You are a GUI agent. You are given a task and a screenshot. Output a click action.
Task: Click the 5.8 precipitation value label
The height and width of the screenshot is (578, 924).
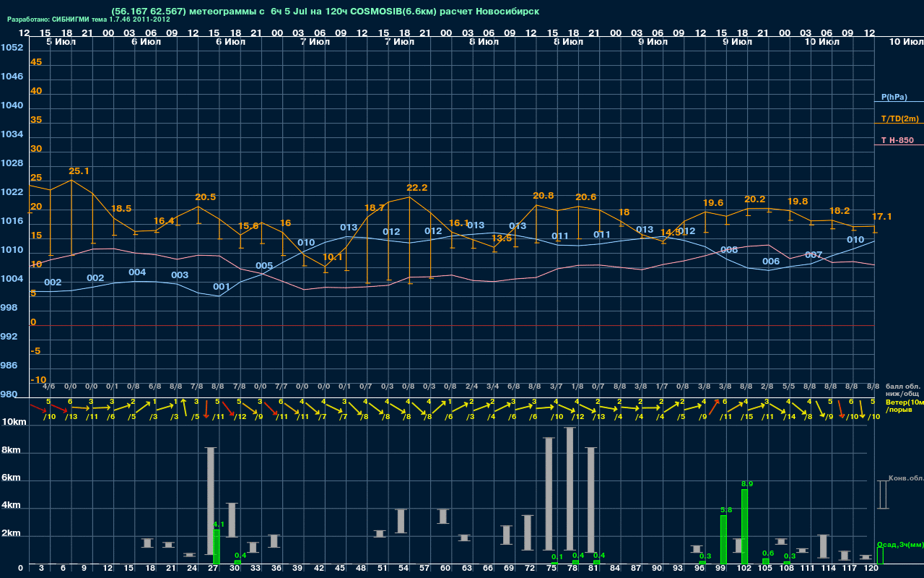click(x=726, y=509)
